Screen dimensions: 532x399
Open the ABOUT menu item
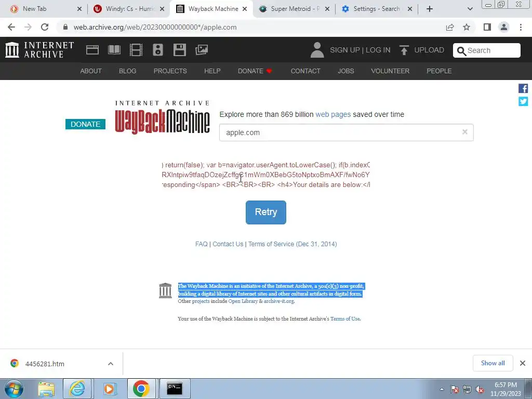(91, 71)
